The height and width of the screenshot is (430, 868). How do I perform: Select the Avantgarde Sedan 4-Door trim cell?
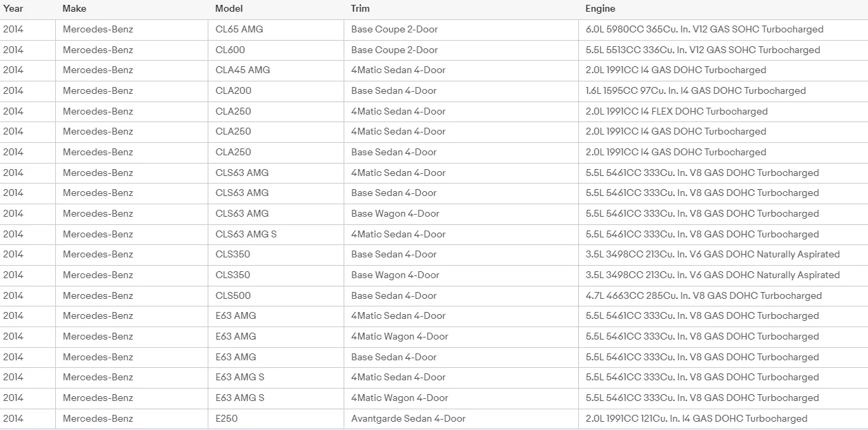[461, 418]
